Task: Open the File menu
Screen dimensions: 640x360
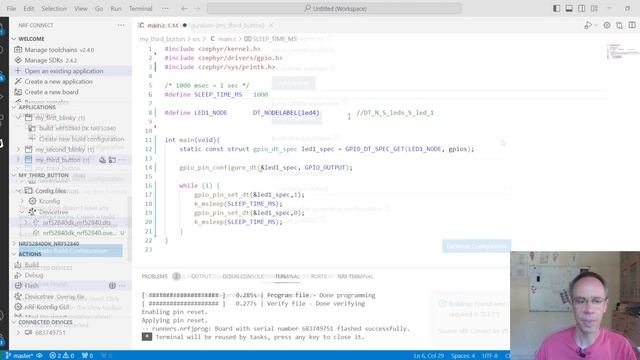Action: [11, 9]
